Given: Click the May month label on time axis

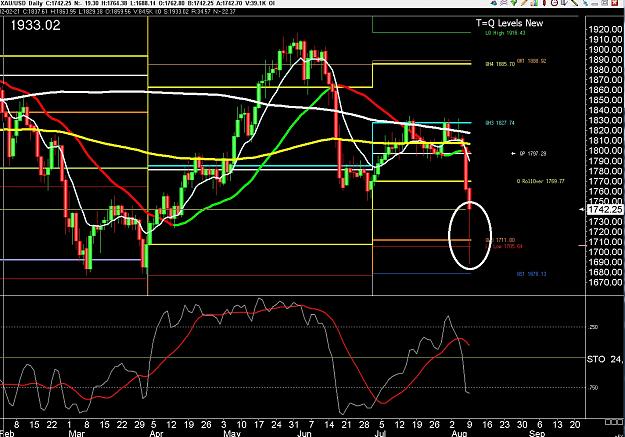Looking at the screenshot, I should point(232,433).
